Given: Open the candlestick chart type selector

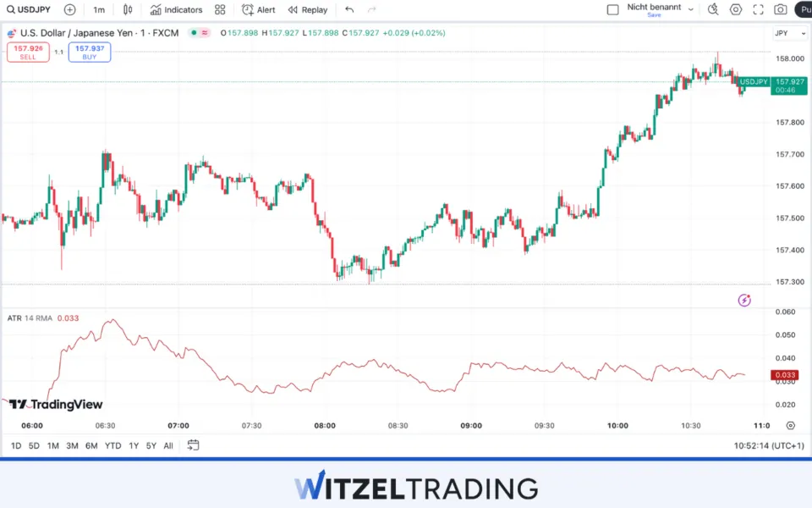Looking at the screenshot, I should (128, 10).
